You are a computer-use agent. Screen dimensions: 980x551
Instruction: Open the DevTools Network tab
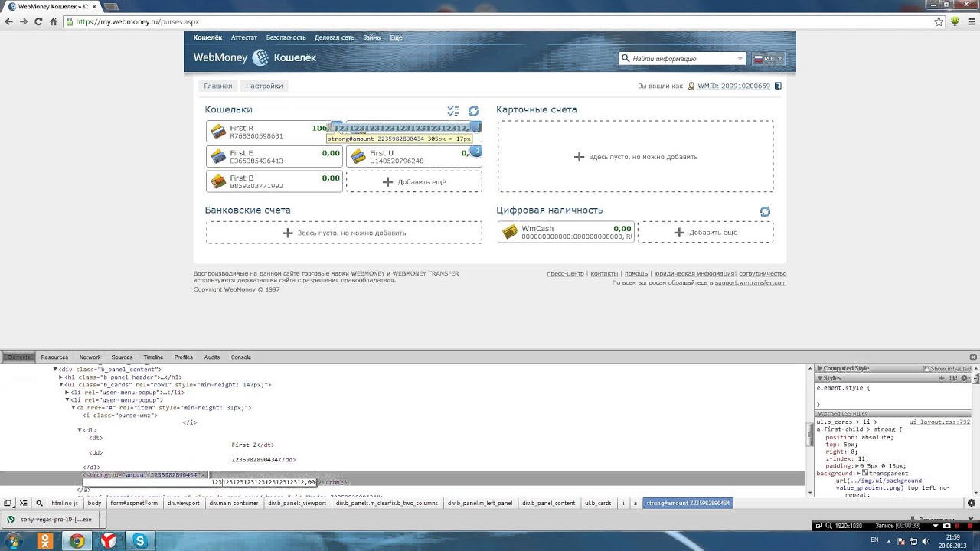click(x=90, y=357)
